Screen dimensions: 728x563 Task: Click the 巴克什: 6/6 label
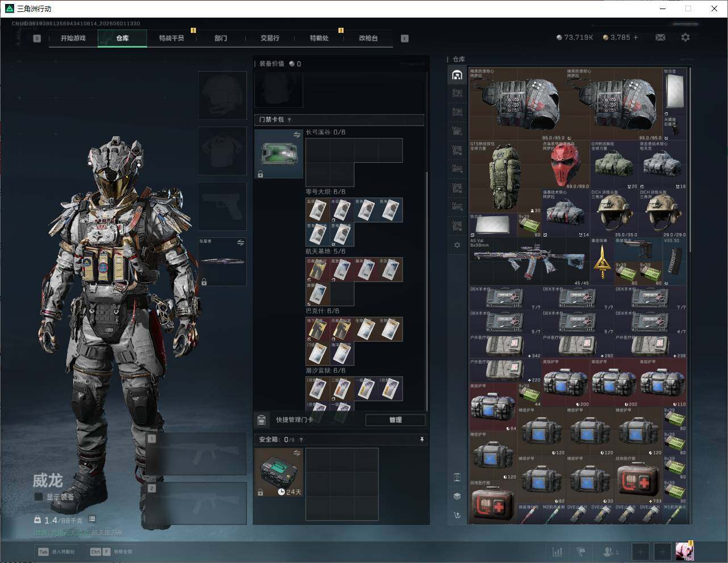[323, 311]
